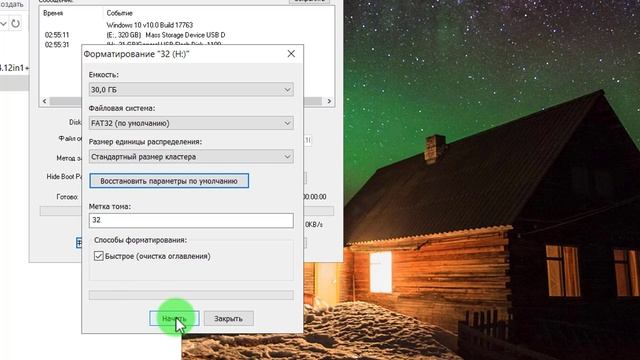
Task: Click the Начать button
Action: [174, 318]
